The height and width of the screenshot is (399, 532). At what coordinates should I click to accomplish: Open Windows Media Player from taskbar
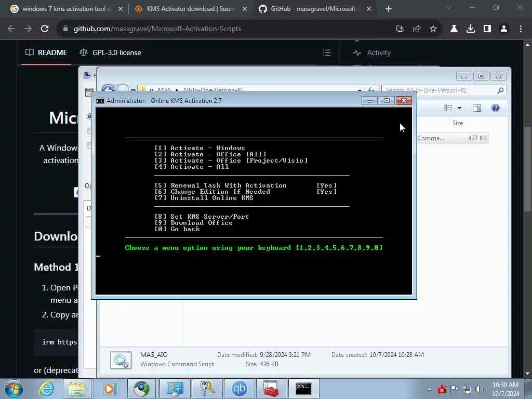pos(109,389)
